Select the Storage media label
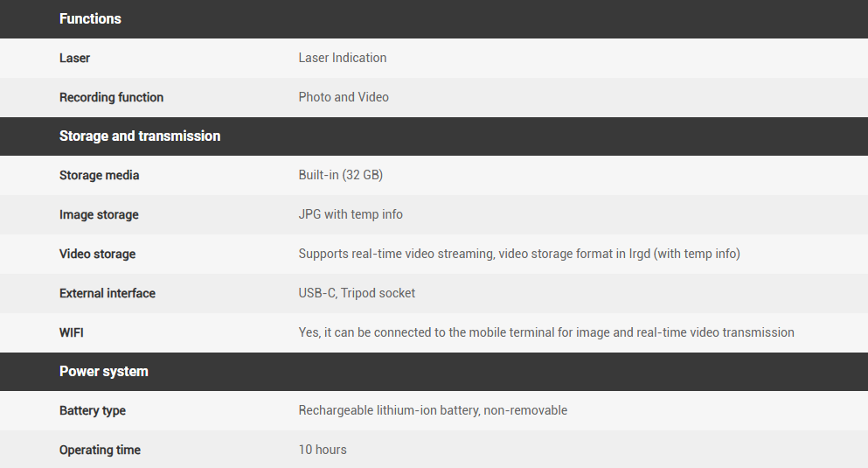 [99, 175]
